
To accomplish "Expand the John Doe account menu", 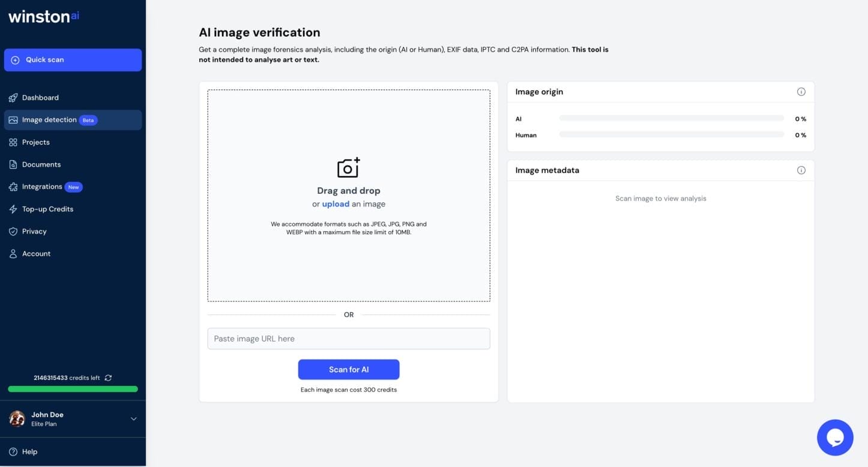I will click(133, 418).
